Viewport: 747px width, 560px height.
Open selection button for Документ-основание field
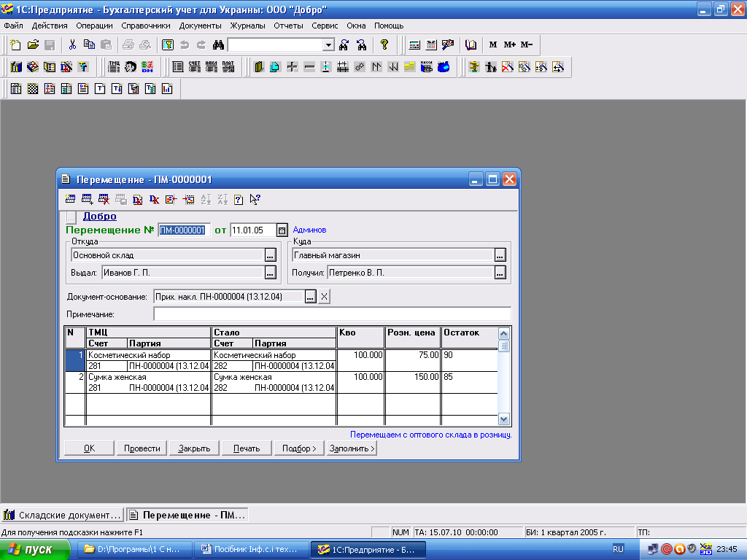coord(310,297)
